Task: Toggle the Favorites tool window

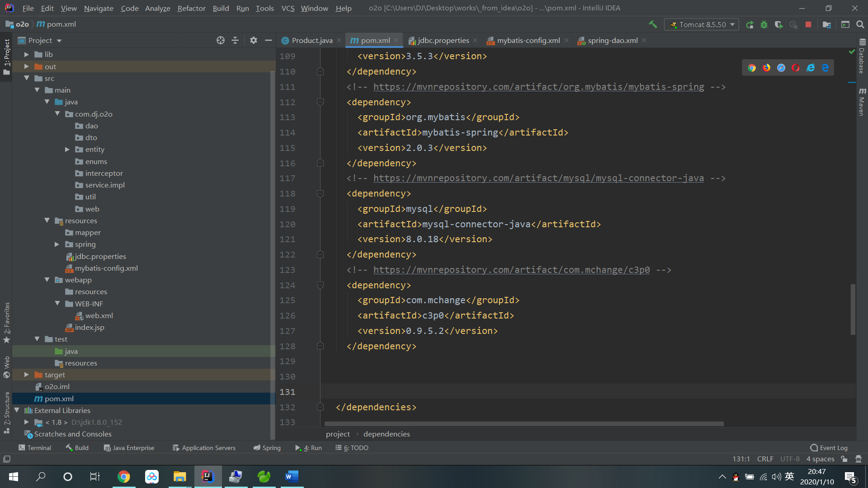Action: pyautogui.click(x=6, y=323)
